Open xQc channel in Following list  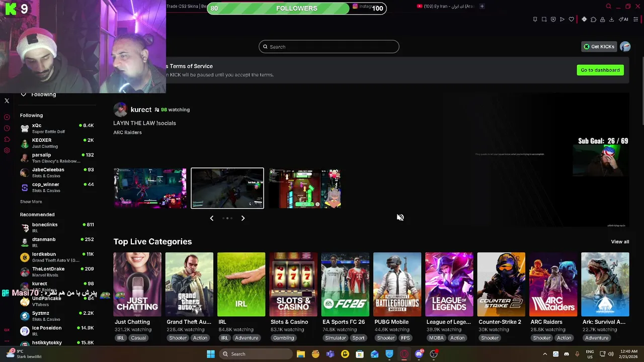(57, 128)
